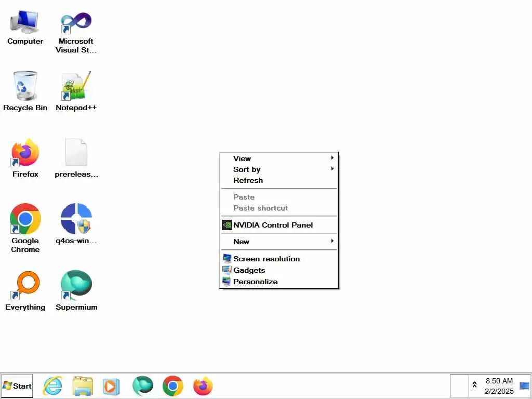Expand the New submenu
The image size is (532, 399).
[279, 242]
